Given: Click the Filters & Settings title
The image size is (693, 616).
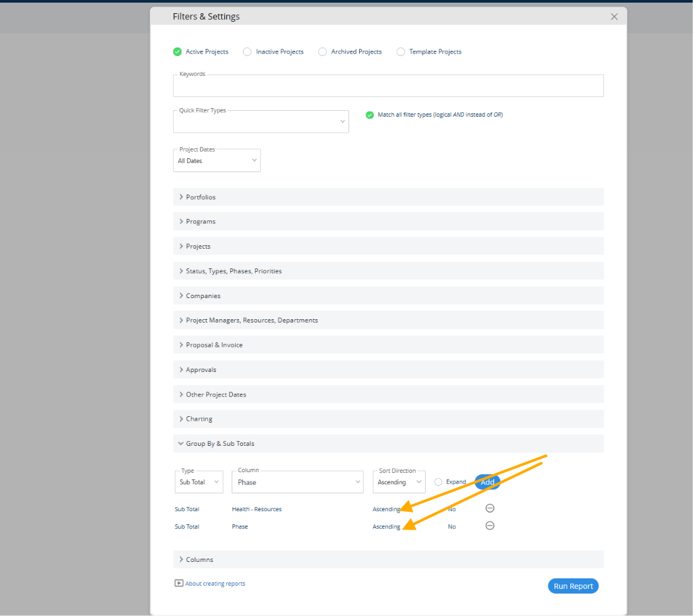Looking at the screenshot, I should pos(206,16).
